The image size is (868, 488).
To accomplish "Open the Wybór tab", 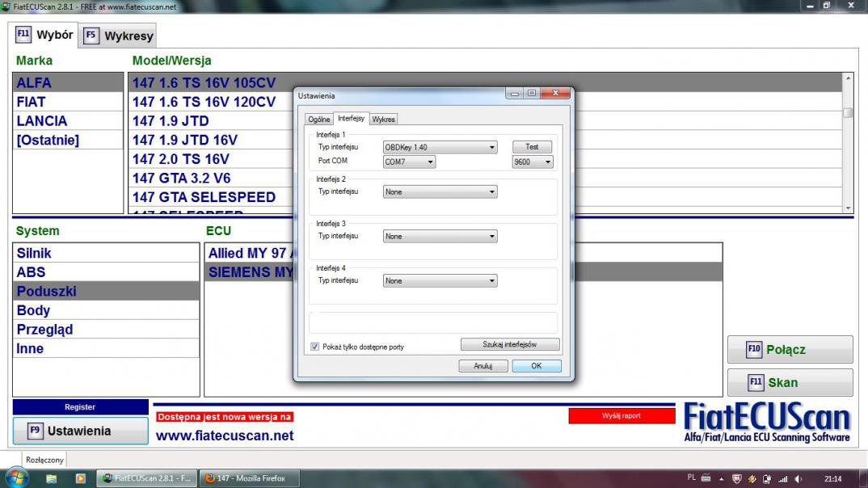I will coord(44,36).
